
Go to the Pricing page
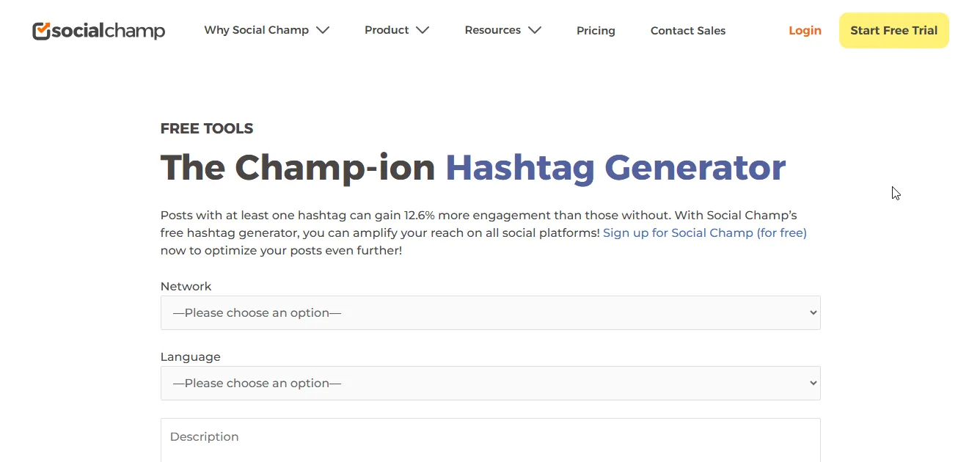click(x=596, y=31)
